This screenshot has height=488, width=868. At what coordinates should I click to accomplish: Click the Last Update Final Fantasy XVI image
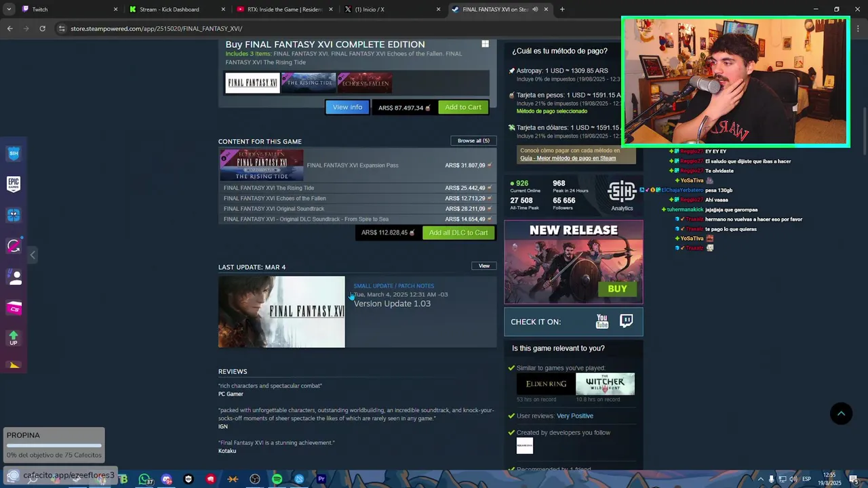tap(281, 312)
